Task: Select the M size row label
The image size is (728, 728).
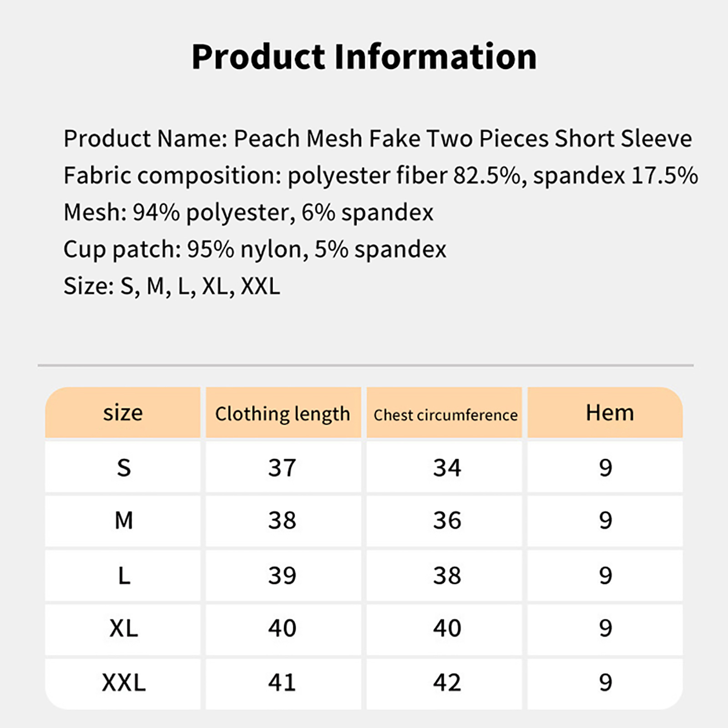Action: [x=124, y=521]
